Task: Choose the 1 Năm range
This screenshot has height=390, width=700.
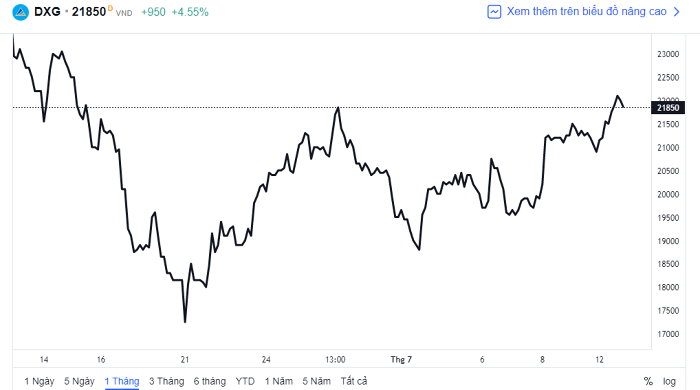Action: (279, 381)
